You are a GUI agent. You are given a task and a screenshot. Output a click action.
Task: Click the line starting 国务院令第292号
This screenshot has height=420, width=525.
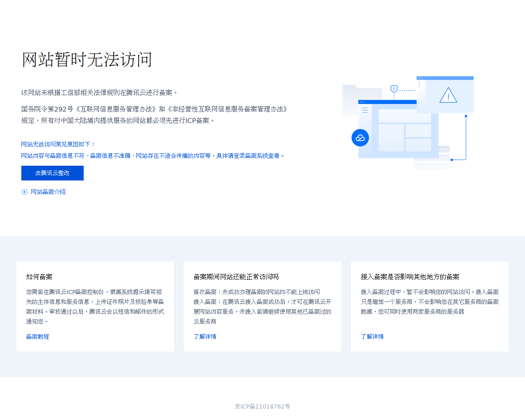coord(155,109)
